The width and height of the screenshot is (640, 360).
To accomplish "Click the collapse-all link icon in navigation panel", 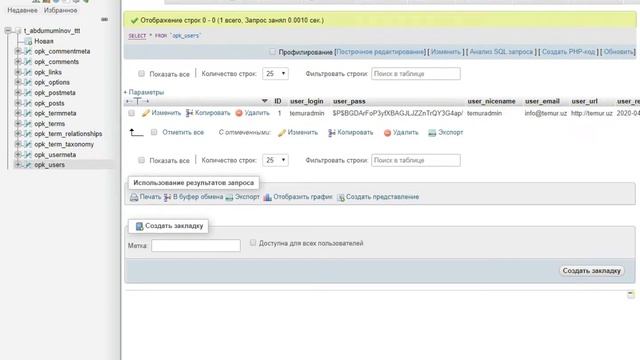I will (x=104, y=19).
